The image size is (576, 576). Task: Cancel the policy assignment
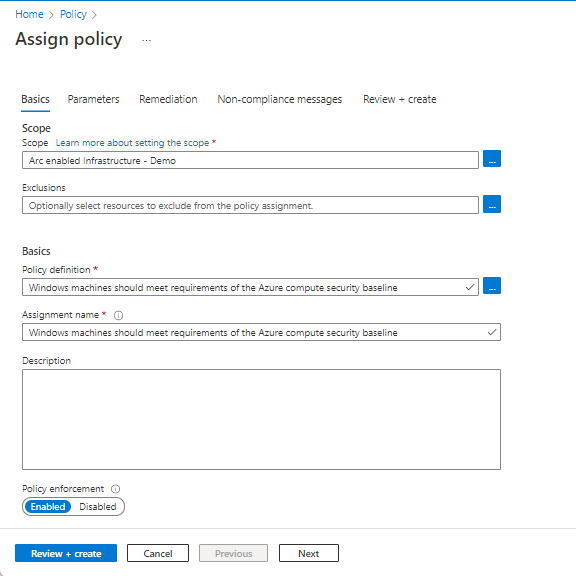click(158, 553)
